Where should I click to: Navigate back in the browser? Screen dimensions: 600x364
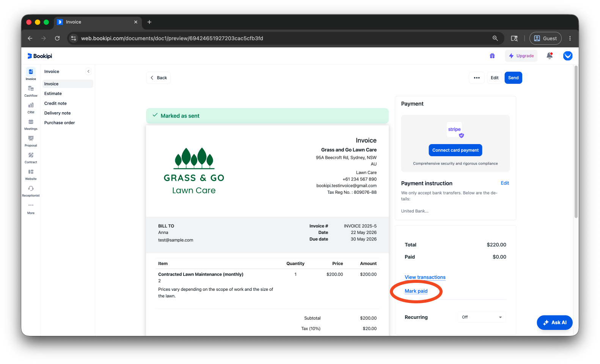pos(30,38)
